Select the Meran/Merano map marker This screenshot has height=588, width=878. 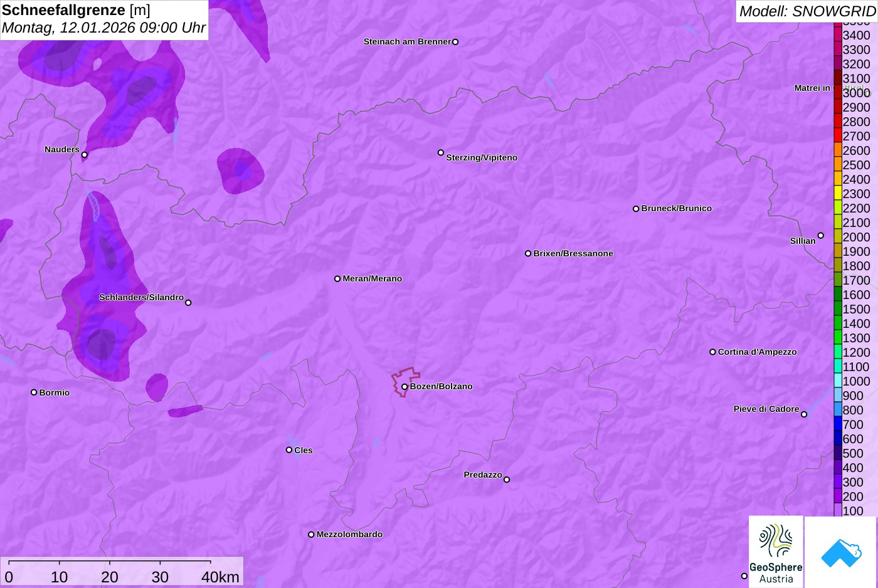click(x=337, y=278)
